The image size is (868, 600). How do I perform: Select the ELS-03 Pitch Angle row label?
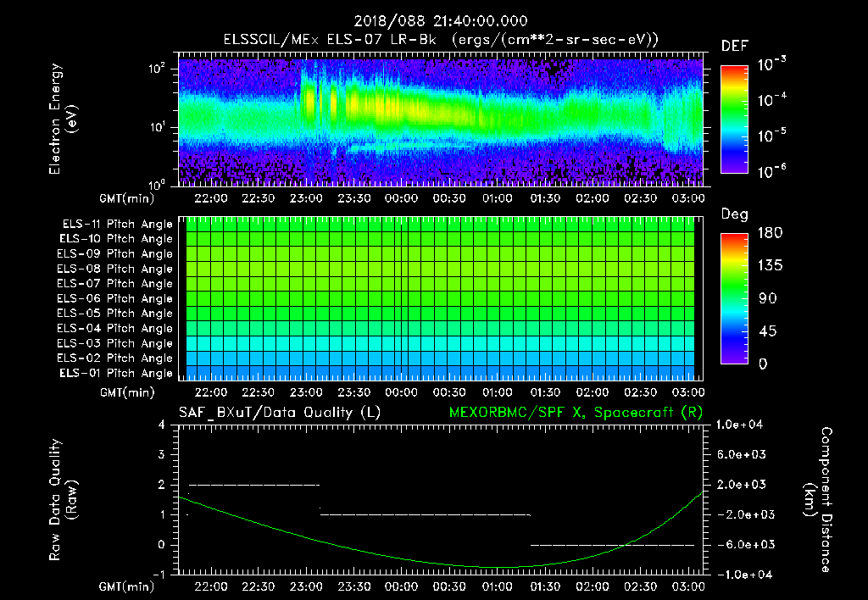point(115,344)
